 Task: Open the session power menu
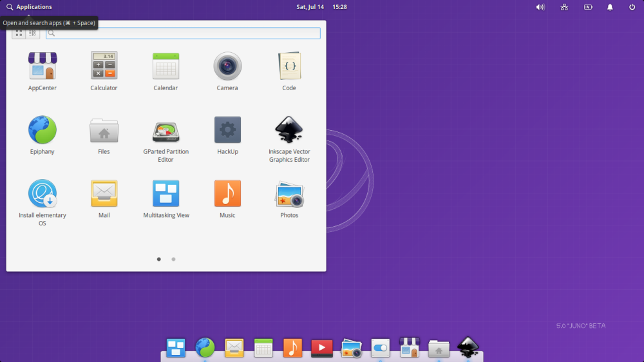[632, 7]
